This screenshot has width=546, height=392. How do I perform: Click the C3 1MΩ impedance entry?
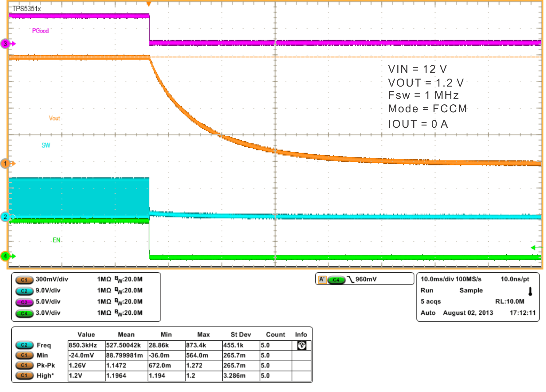(x=104, y=302)
